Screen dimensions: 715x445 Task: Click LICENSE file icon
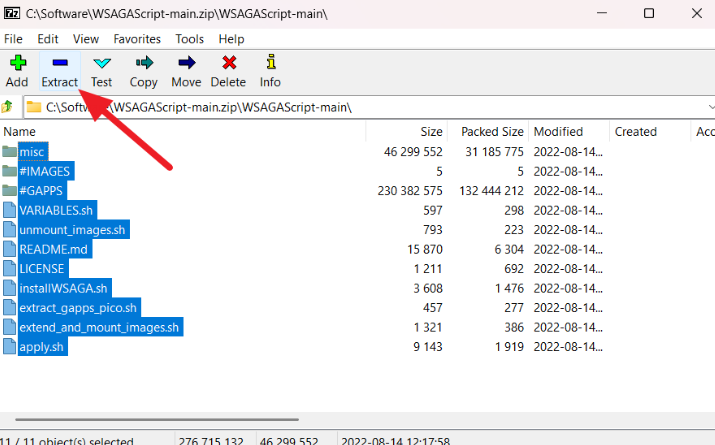click(9, 269)
